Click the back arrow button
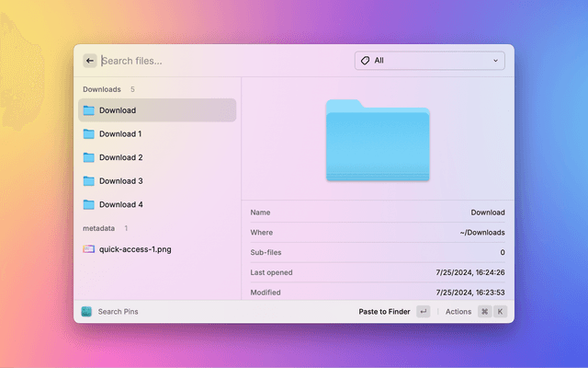The width and height of the screenshot is (588, 368). click(90, 61)
